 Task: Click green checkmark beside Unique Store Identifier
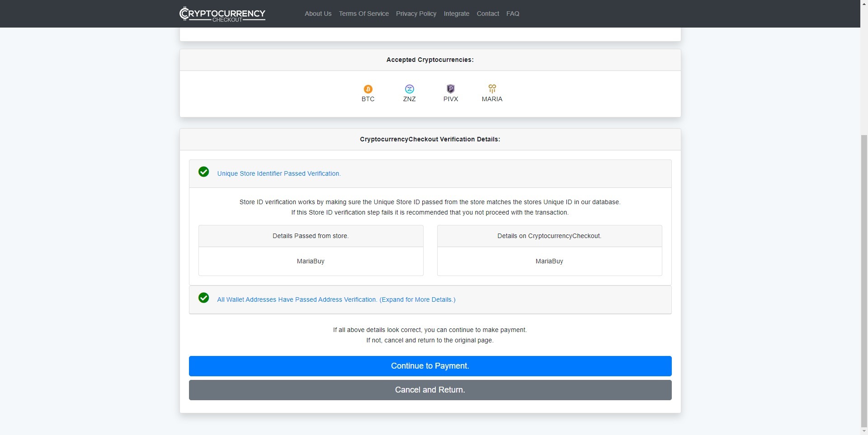(x=204, y=172)
